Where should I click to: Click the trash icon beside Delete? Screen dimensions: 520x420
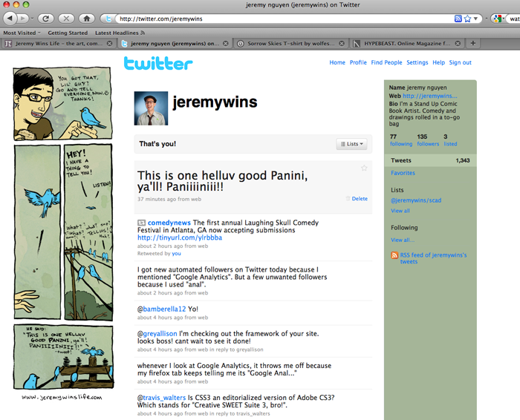coord(348,198)
